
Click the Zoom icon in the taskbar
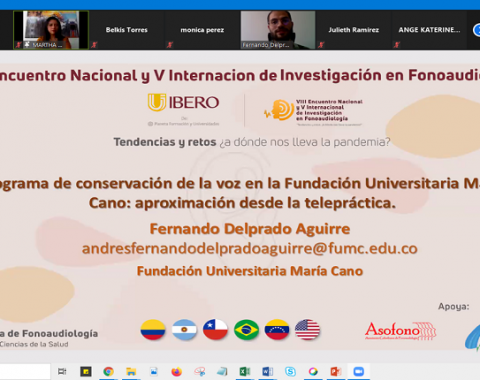pos(359,371)
